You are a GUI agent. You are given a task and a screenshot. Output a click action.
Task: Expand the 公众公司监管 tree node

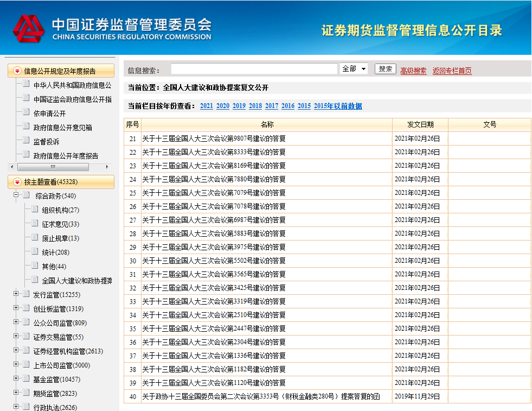[16, 321]
